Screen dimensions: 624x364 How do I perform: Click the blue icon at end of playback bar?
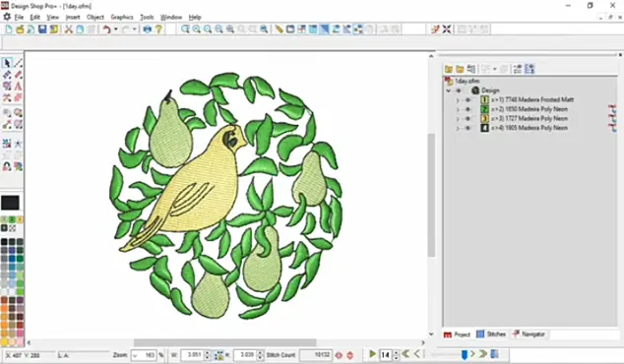pos(494,353)
